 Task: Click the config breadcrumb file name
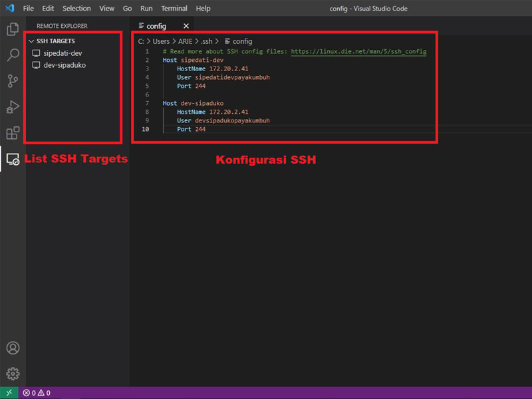click(242, 41)
